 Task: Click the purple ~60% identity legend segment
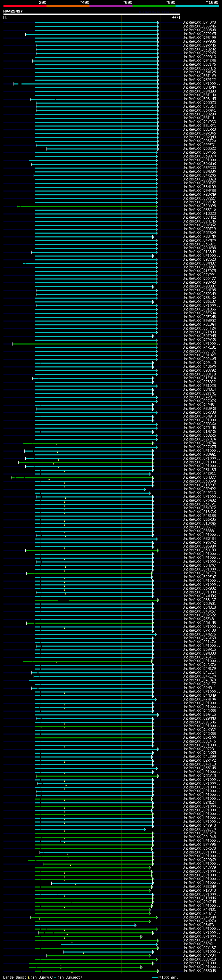click(111, 6)
